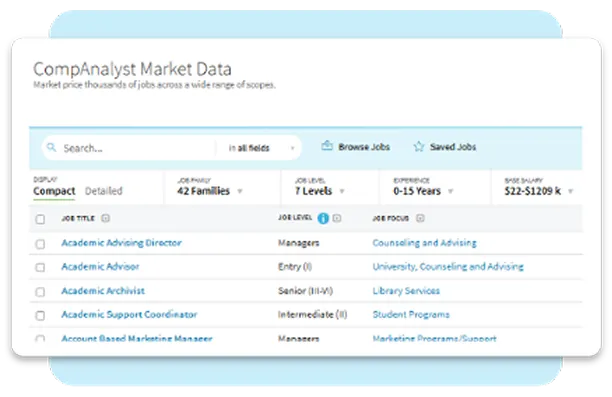Open Saved Jobs
This screenshot has width=612, height=397.
(x=445, y=147)
